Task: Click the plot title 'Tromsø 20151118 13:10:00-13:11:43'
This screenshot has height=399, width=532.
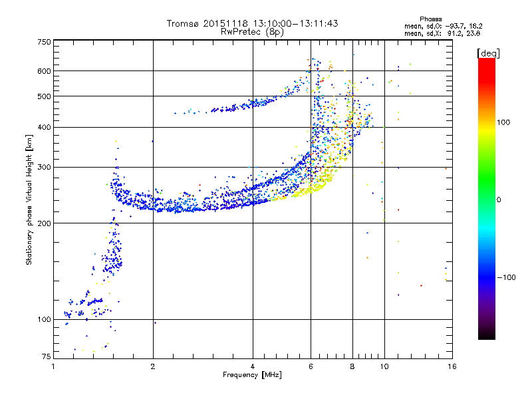Action: (x=252, y=23)
